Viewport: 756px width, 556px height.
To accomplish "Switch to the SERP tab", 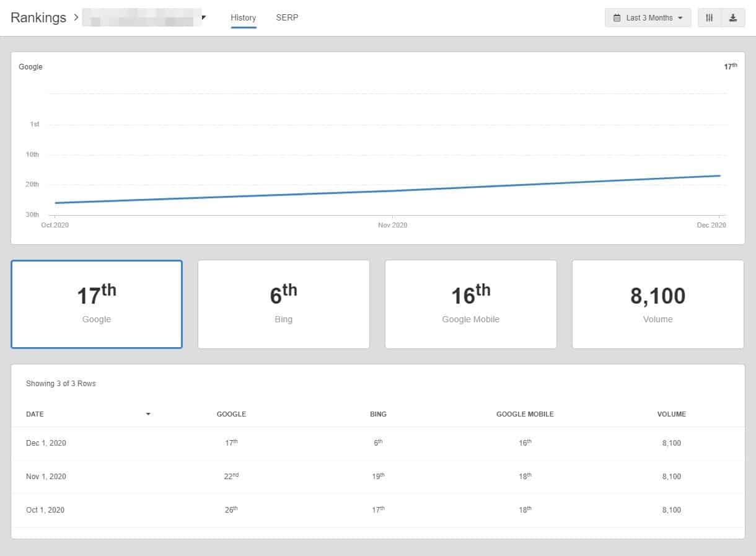I will coord(287,18).
